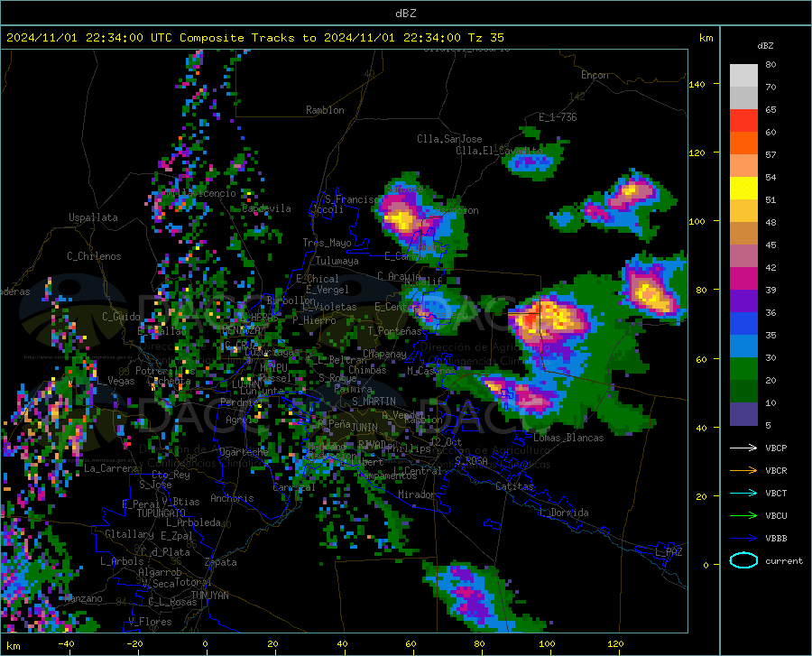Click the 'Tz 35' threshold text in header
Image resolution: width=812 pixels, height=656 pixels.
pos(486,38)
